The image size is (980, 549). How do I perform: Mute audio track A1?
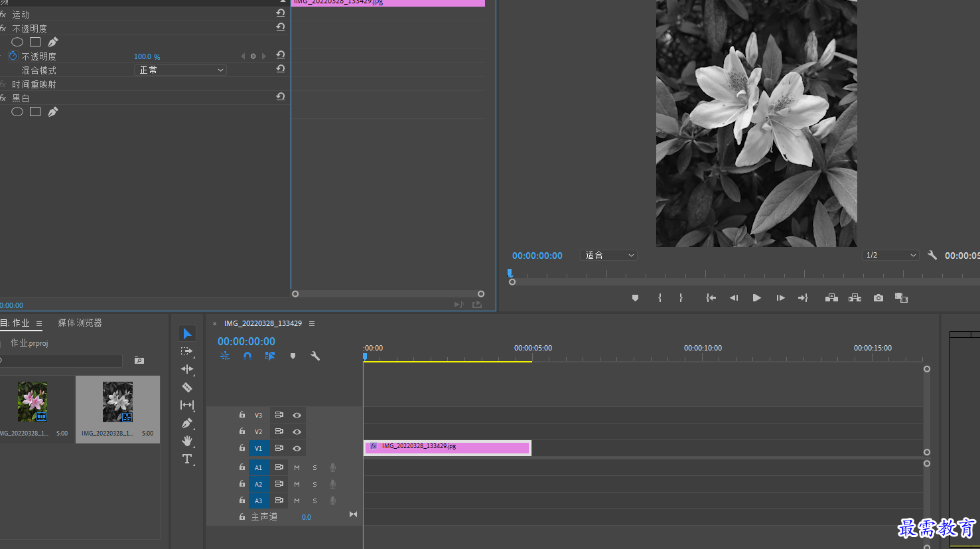[x=297, y=467]
